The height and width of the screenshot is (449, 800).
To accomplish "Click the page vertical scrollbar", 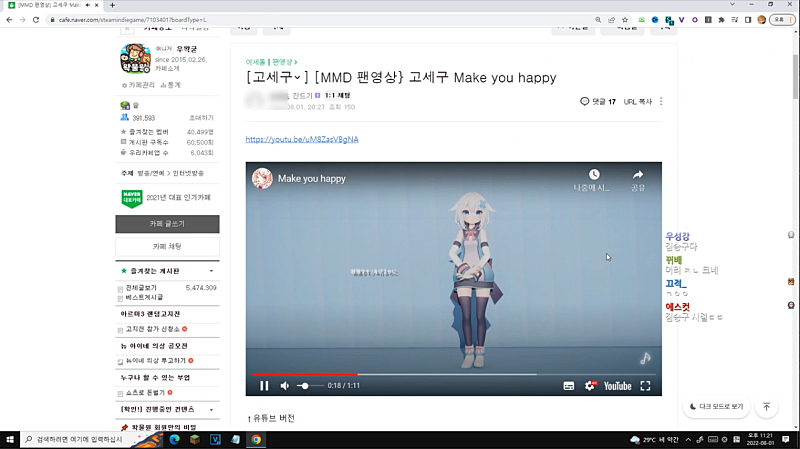I will (795, 77).
